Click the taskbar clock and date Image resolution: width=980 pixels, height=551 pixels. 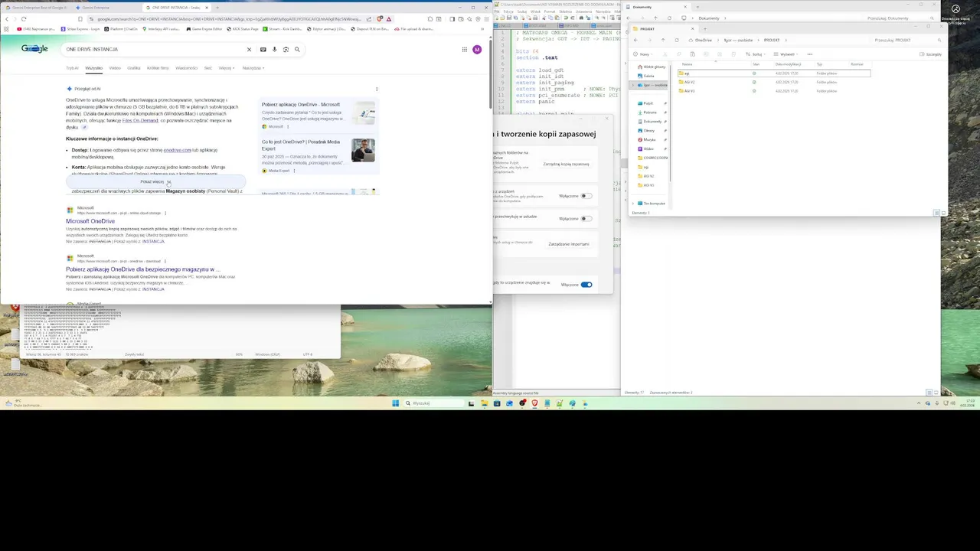[x=968, y=402]
